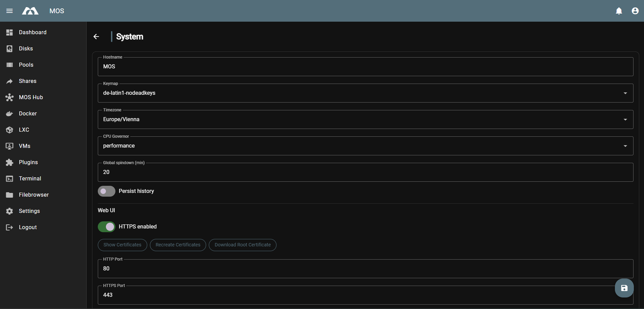Click the Docker whale icon in sidebar
This screenshot has width=644, height=309.
(9, 114)
